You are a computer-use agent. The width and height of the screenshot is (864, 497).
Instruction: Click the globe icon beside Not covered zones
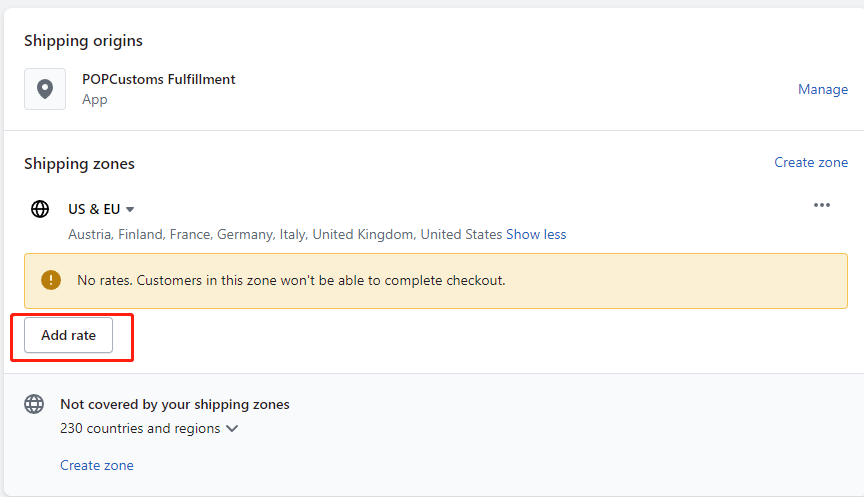click(34, 404)
